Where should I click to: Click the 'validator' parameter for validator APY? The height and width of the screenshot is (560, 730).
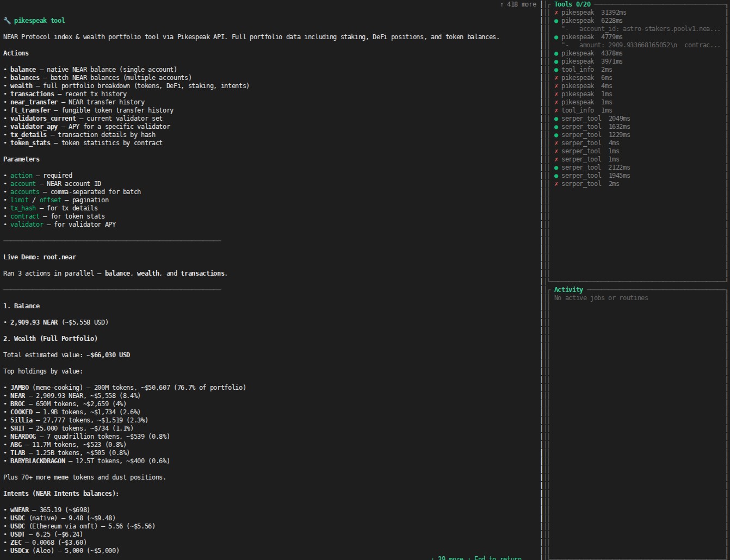[27, 225]
